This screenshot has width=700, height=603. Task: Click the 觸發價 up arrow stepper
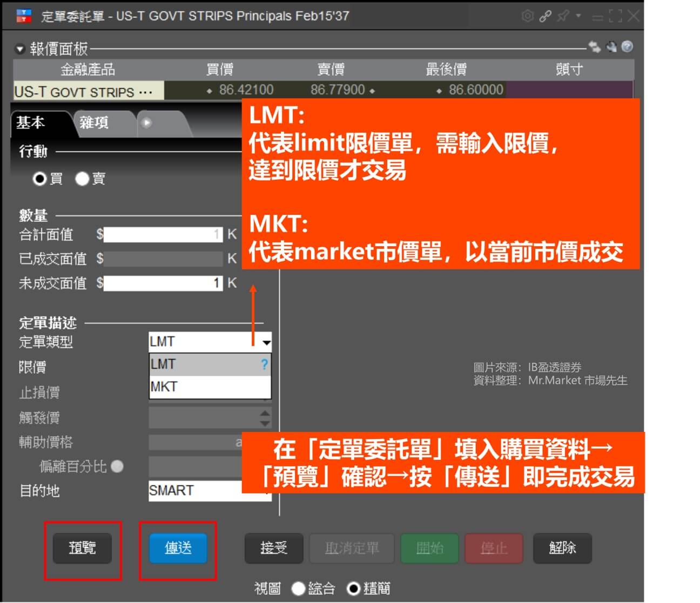pyautogui.click(x=265, y=414)
